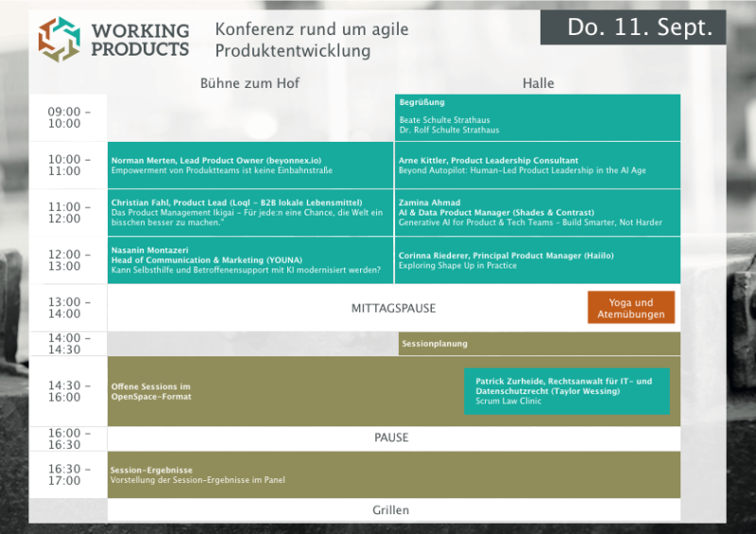The image size is (756, 534).
Task: Open Norman Merten's Empowerment talk
Action: [x=250, y=165]
